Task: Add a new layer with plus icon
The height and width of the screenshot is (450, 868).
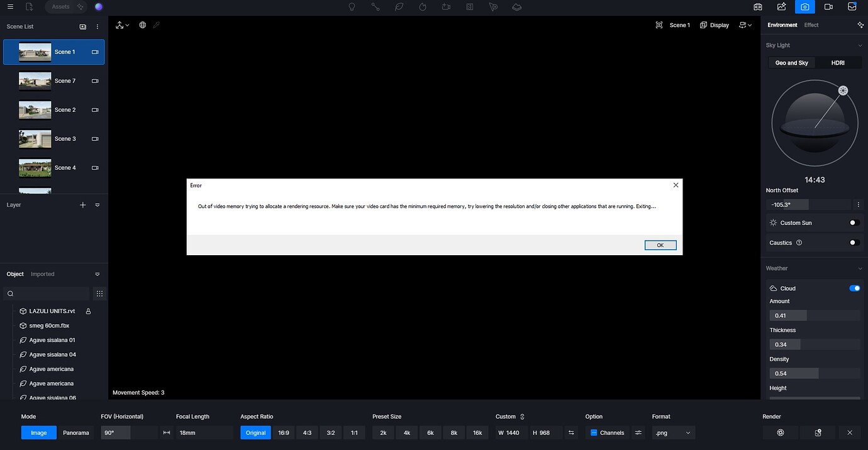Action: click(x=82, y=205)
